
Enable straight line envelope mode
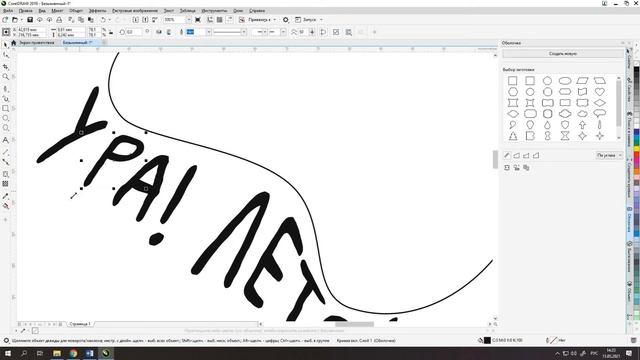(516, 155)
